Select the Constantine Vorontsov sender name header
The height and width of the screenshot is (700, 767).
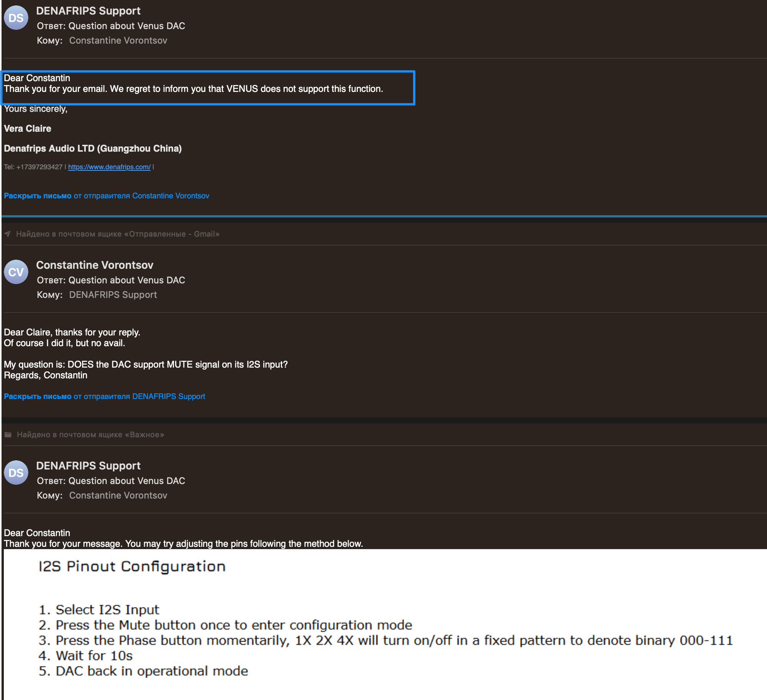coord(95,265)
